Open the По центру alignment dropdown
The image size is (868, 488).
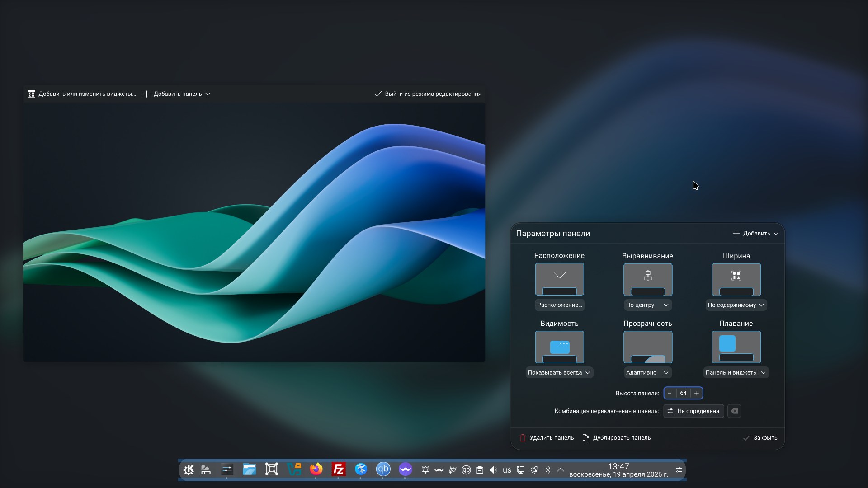(647, 305)
